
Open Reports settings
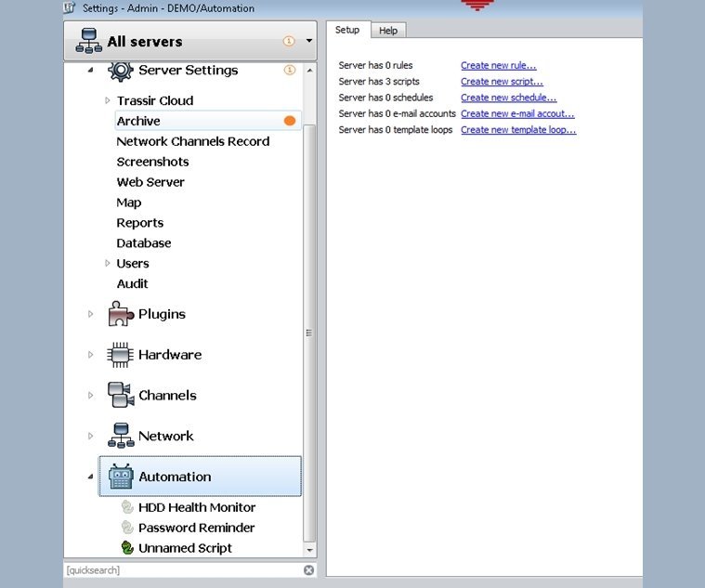(x=140, y=223)
